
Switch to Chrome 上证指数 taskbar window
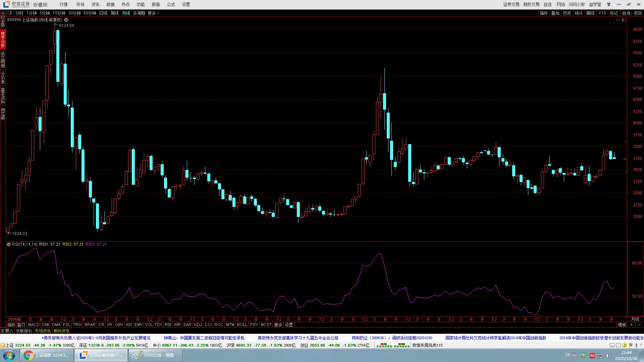(x=47, y=355)
